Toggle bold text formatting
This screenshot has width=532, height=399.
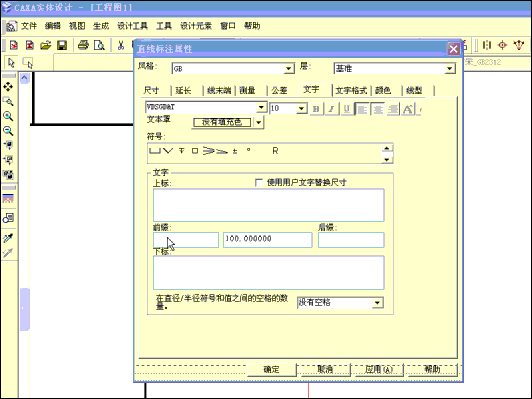[x=316, y=109]
